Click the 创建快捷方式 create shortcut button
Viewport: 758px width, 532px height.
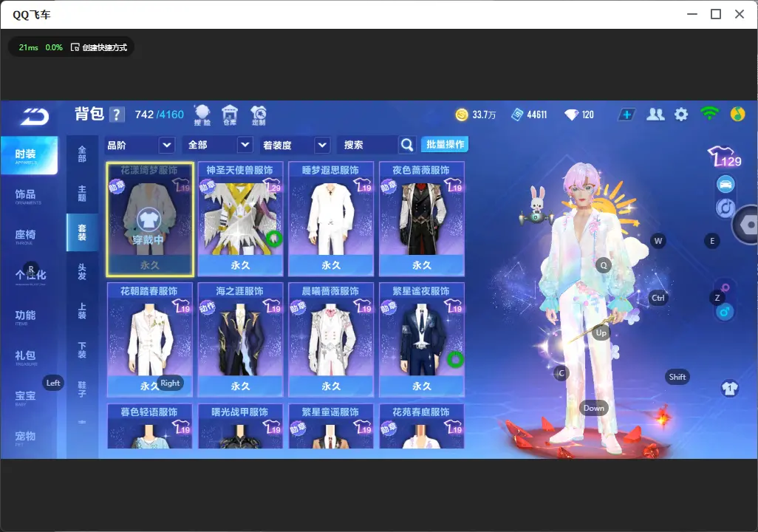99,47
